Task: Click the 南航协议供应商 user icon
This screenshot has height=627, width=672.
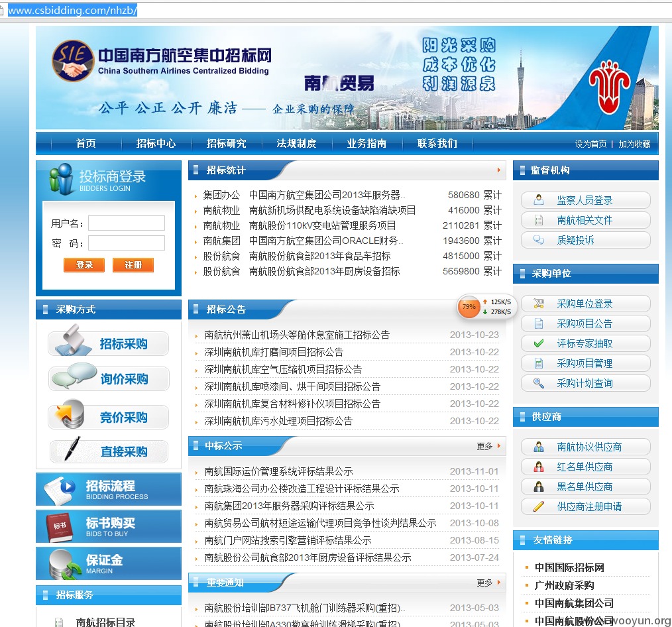Action: (x=539, y=447)
